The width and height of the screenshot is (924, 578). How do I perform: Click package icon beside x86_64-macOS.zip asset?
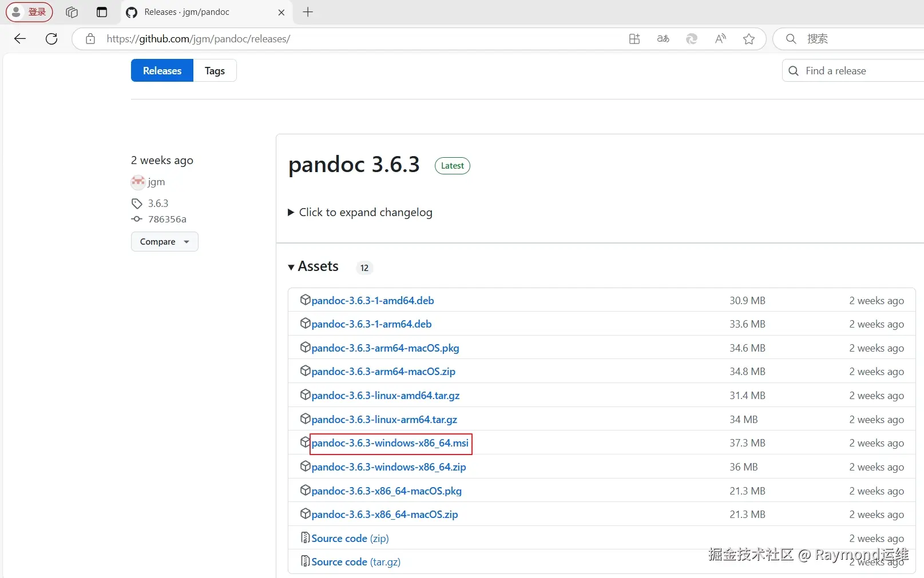tap(306, 513)
